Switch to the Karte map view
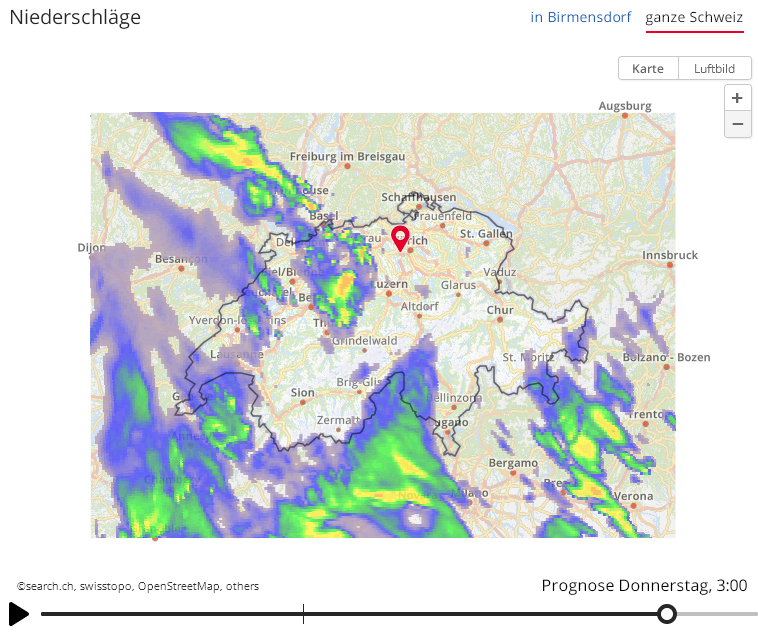Image resolution: width=758 pixels, height=636 pixels. click(x=648, y=69)
